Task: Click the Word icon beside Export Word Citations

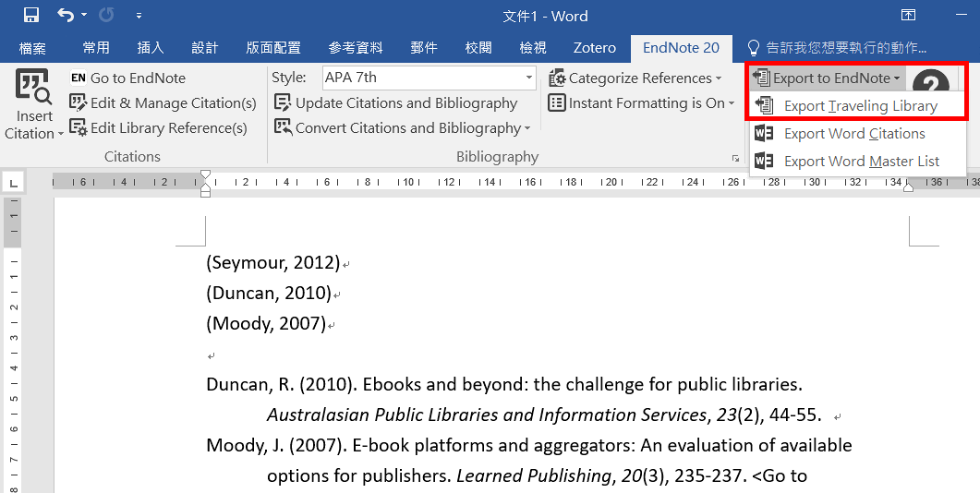Action: [x=764, y=133]
